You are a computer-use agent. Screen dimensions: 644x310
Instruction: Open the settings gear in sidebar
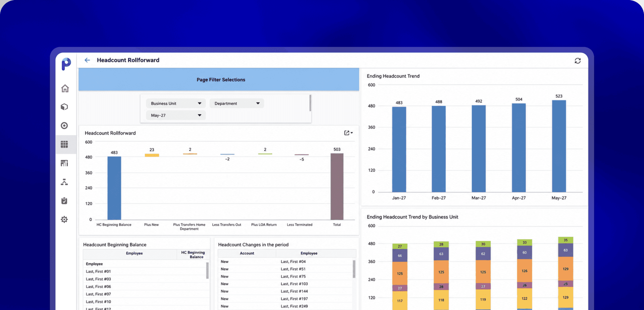64,220
